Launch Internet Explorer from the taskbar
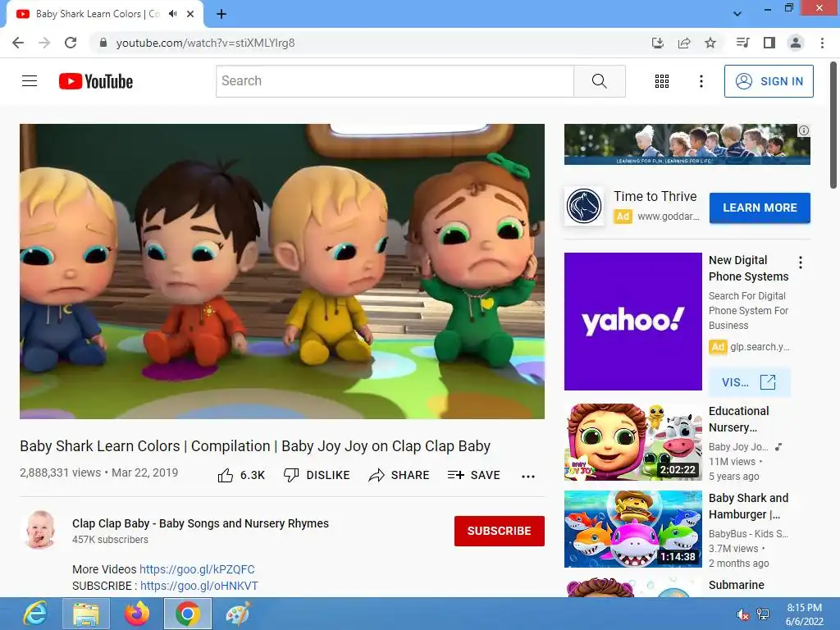 tap(35, 614)
